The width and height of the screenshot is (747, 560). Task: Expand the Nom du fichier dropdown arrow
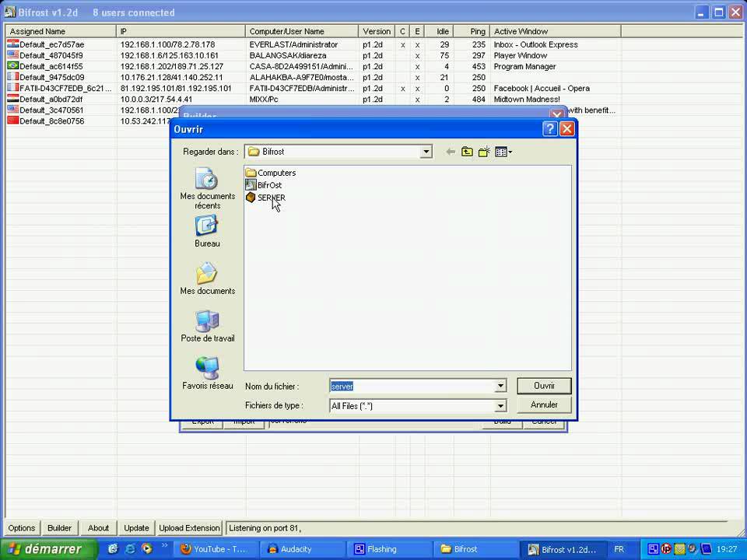(x=500, y=387)
